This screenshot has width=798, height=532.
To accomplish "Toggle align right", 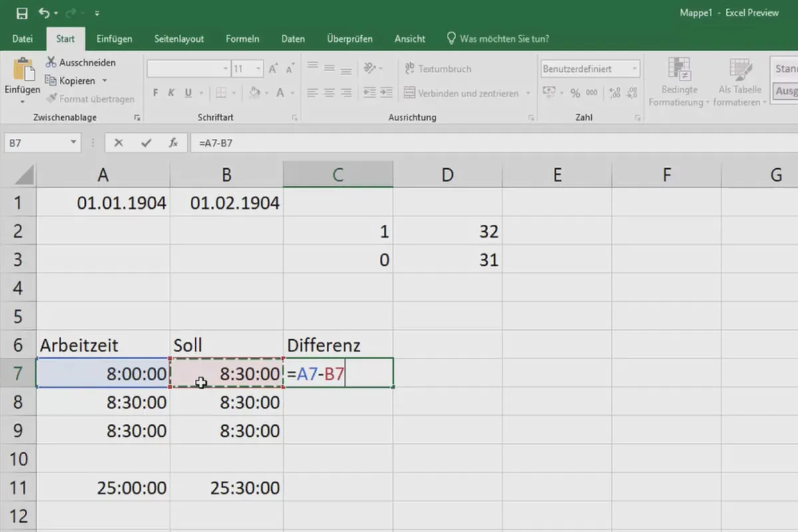I will 344,93.
